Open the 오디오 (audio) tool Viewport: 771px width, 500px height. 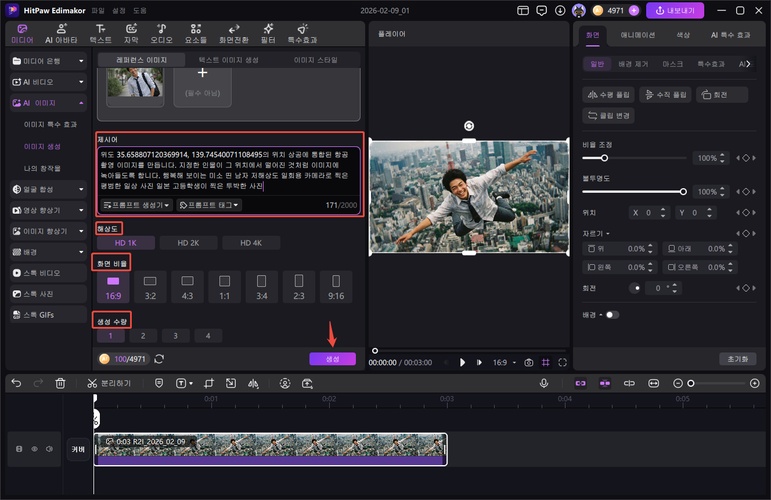coord(161,33)
